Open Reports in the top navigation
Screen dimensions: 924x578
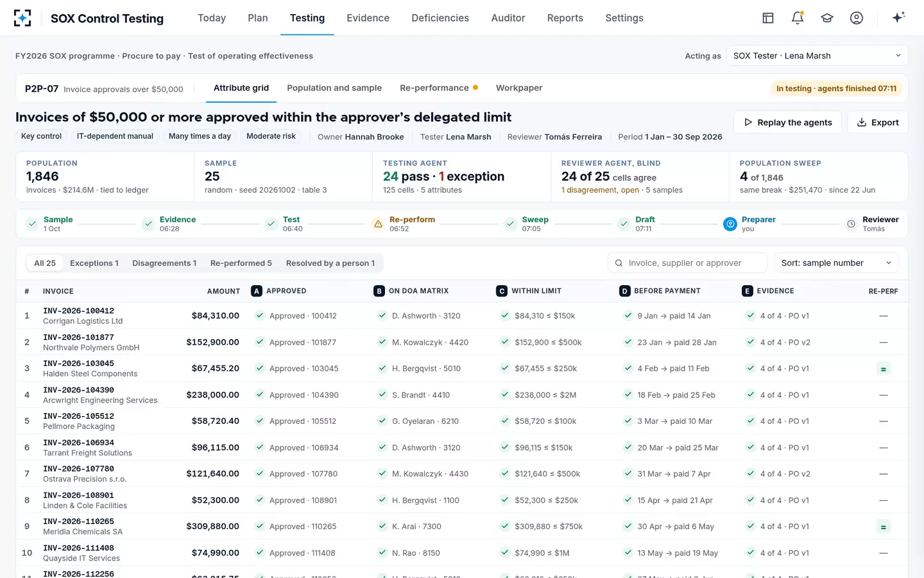click(565, 18)
